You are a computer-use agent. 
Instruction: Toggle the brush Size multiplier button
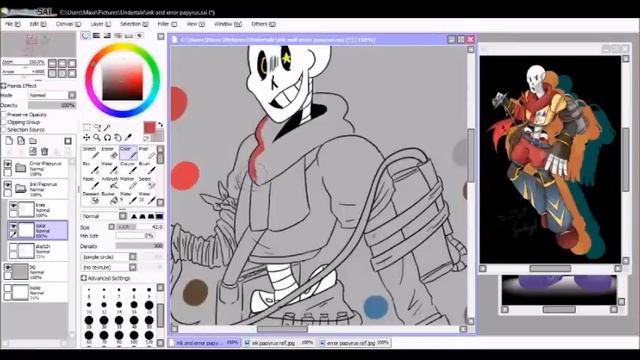pyautogui.click(x=111, y=227)
